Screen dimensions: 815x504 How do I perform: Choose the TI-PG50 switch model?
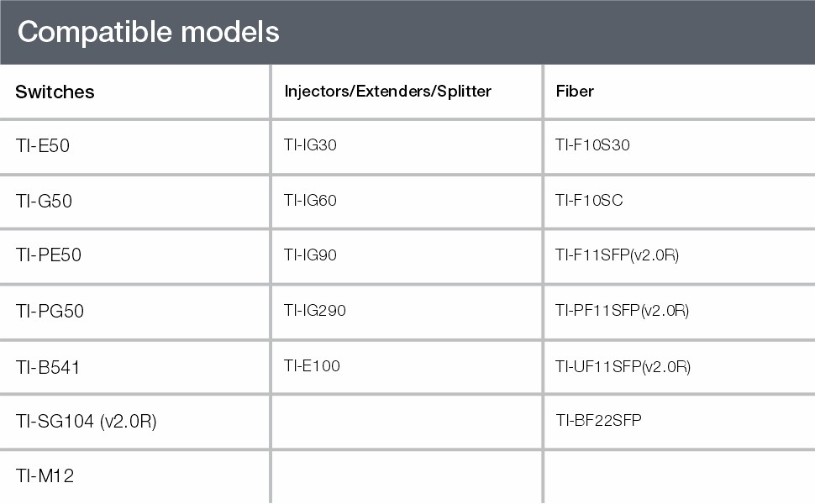[x=50, y=311]
